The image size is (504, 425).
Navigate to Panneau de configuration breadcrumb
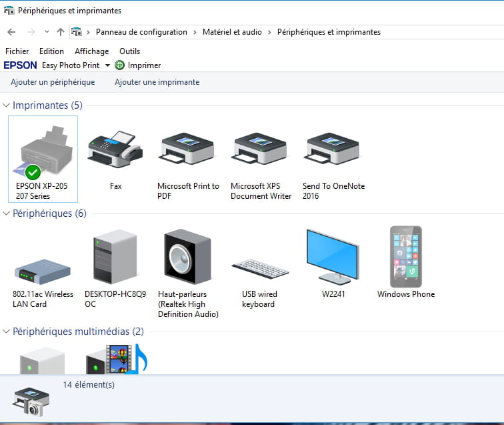coord(141,32)
